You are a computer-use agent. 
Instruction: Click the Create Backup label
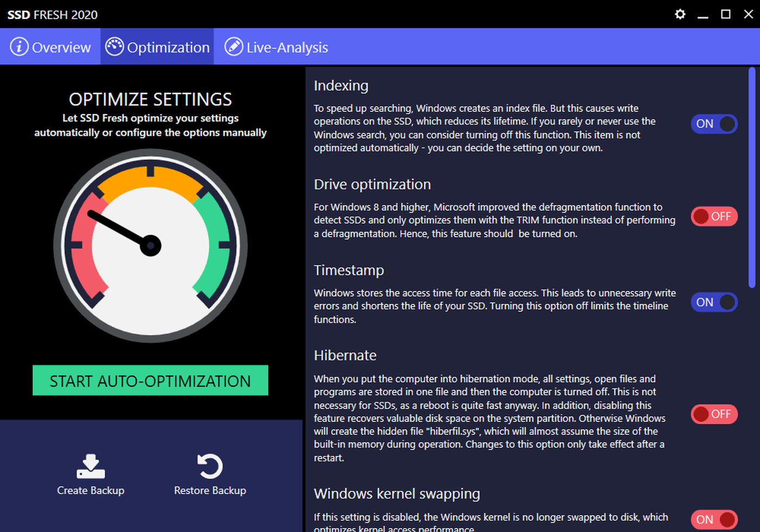click(x=91, y=491)
